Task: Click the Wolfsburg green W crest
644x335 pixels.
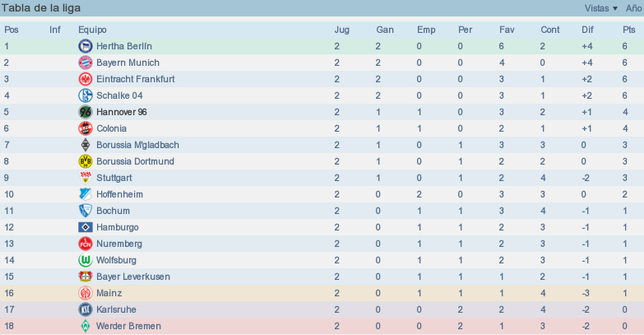Action: (x=86, y=260)
